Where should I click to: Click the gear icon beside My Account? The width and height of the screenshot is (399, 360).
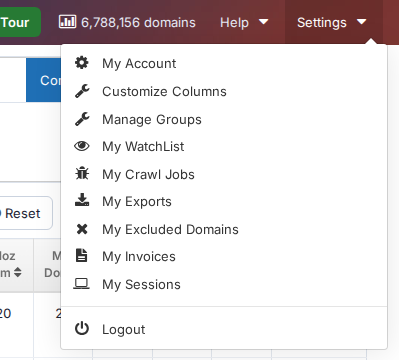[82, 63]
